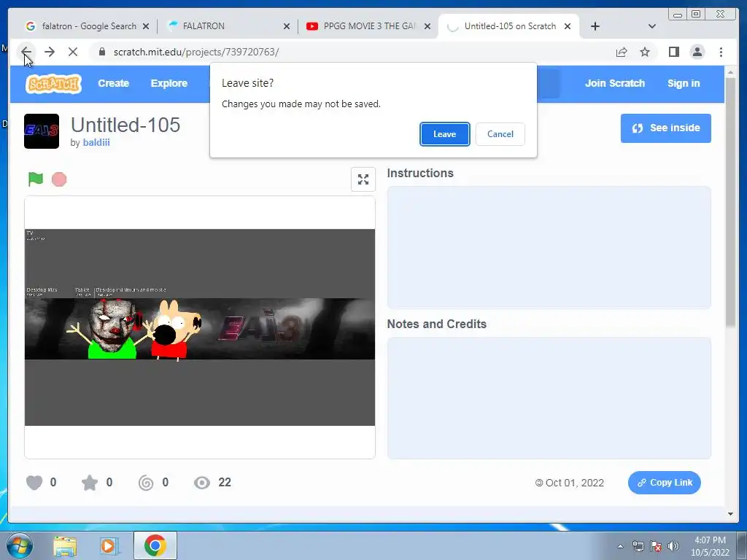Click the red stop button

pos(59,179)
